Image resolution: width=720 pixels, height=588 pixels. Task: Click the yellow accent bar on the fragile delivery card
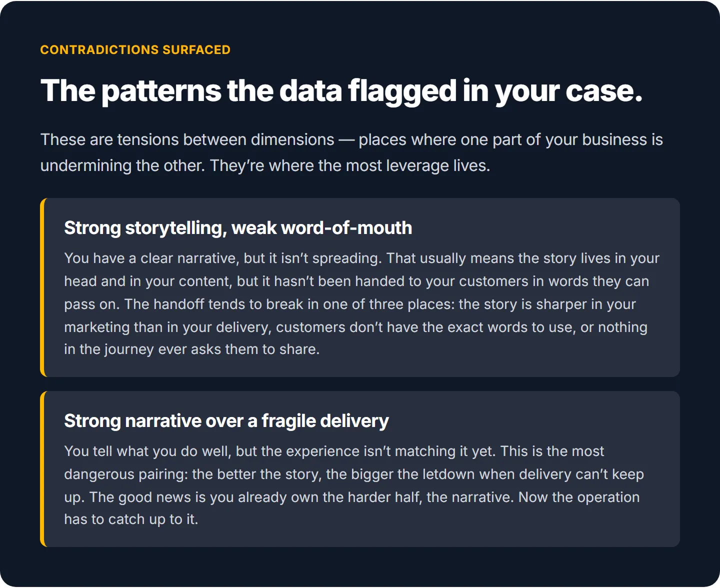click(42, 469)
